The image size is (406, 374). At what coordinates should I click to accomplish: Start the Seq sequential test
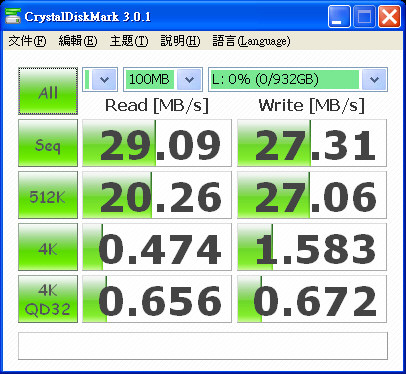(x=48, y=143)
